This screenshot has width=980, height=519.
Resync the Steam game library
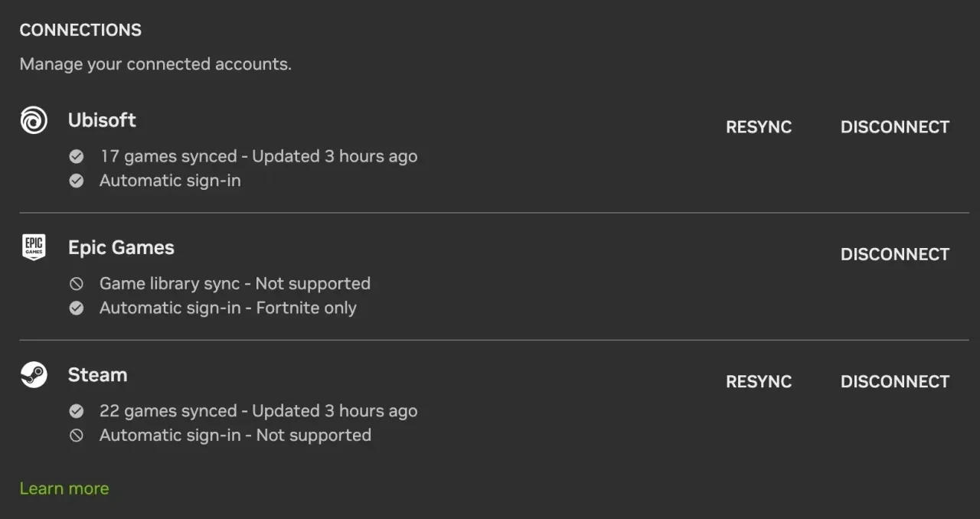[x=759, y=381]
